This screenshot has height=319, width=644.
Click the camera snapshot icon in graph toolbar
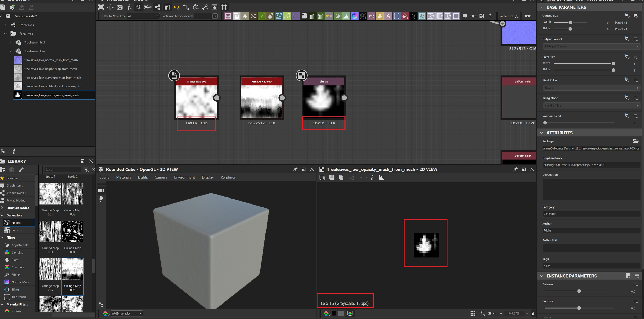coord(120,7)
